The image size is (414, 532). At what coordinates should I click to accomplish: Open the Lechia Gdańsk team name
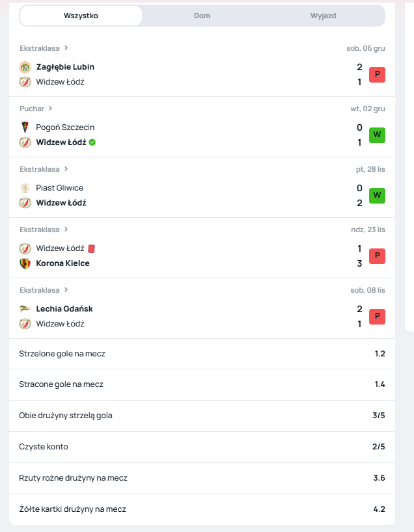pyautogui.click(x=64, y=309)
